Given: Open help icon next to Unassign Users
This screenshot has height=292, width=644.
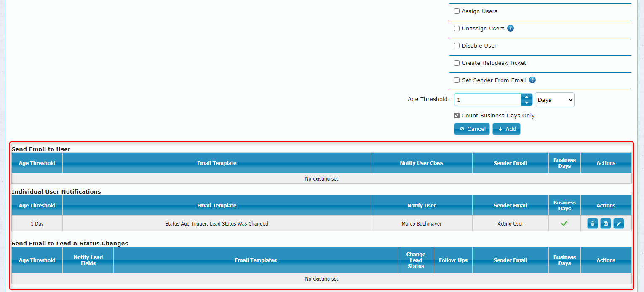Looking at the screenshot, I should (x=510, y=29).
